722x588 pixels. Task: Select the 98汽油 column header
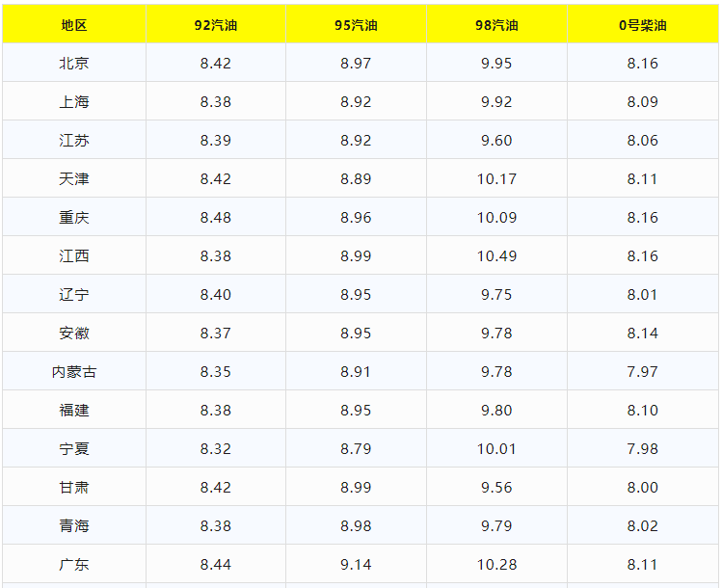(x=496, y=25)
